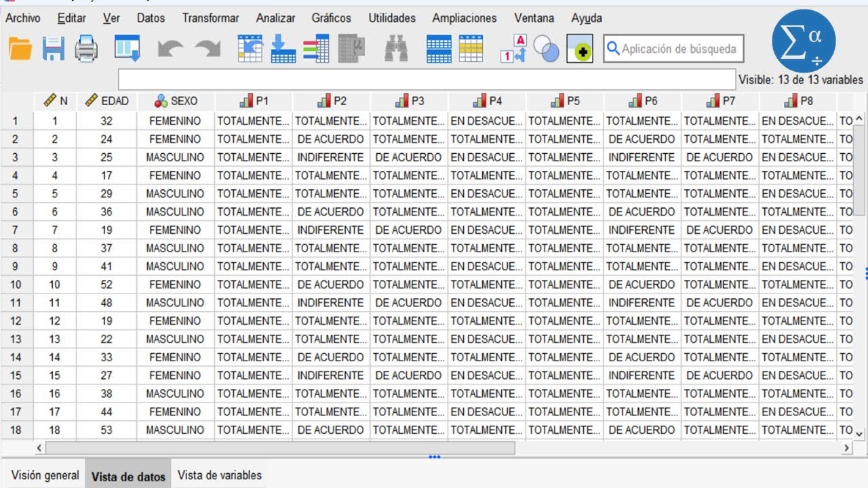Select row header number 1
868x488 pixels.
pos(16,121)
